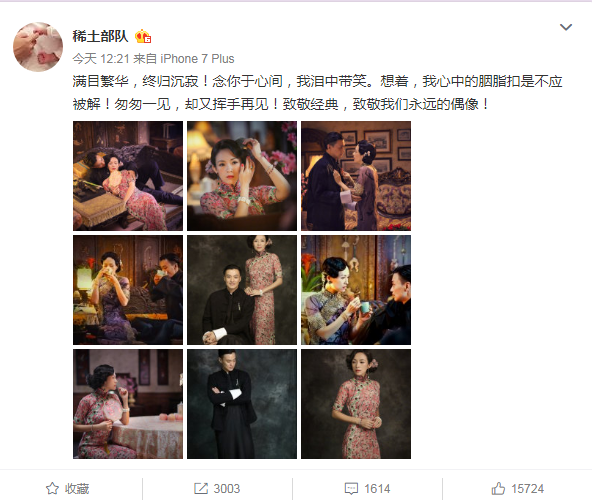
Task: Click the star 收藏 favorite icon
Action: pos(52,488)
